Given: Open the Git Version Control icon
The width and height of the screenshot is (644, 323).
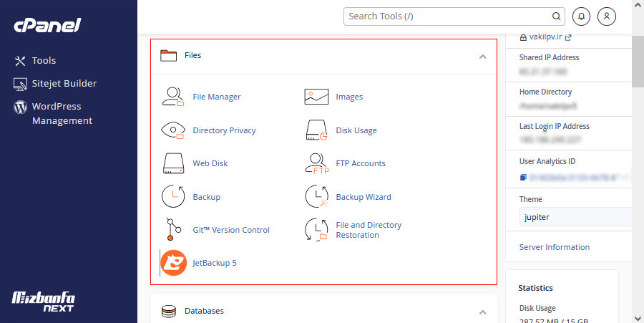Looking at the screenshot, I should coord(173,230).
